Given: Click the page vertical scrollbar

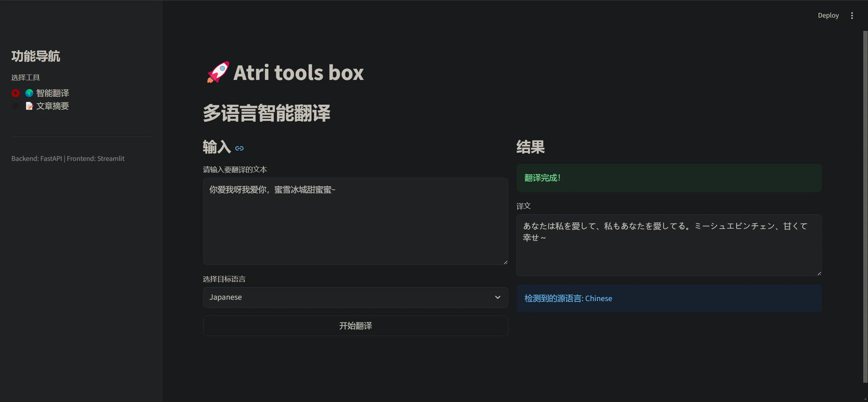Looking at the screenshot, I should coord(865,207).
